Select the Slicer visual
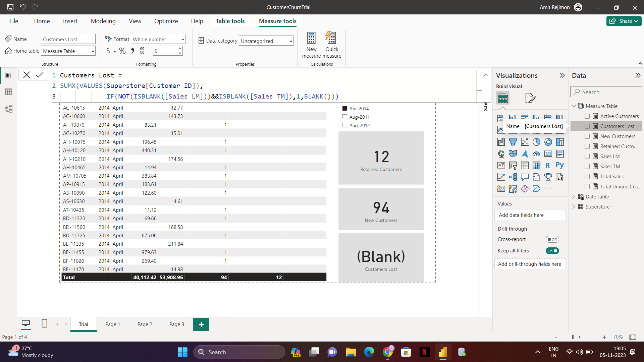 point(513,165)
